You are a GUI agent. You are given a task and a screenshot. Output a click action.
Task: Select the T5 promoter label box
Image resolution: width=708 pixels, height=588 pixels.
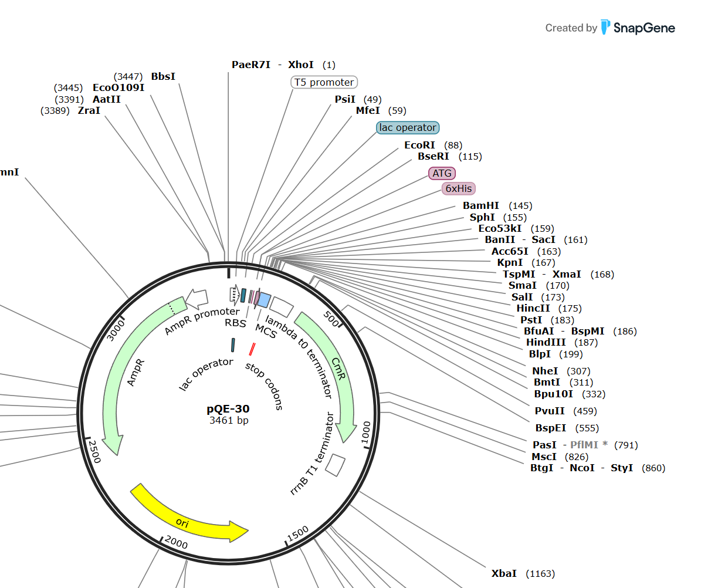[324, 82]
